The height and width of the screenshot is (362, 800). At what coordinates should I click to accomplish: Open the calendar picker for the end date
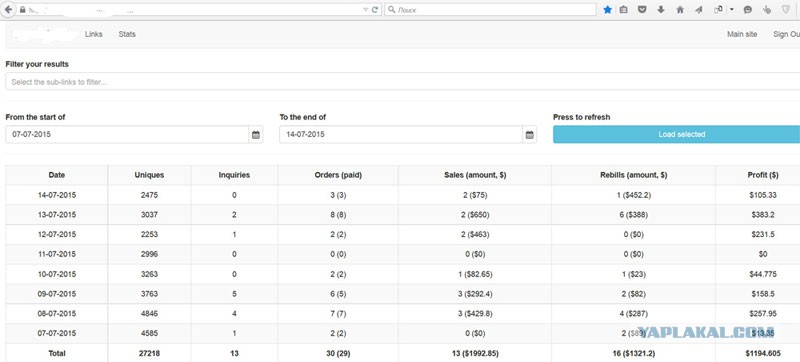tap(530, 135)
